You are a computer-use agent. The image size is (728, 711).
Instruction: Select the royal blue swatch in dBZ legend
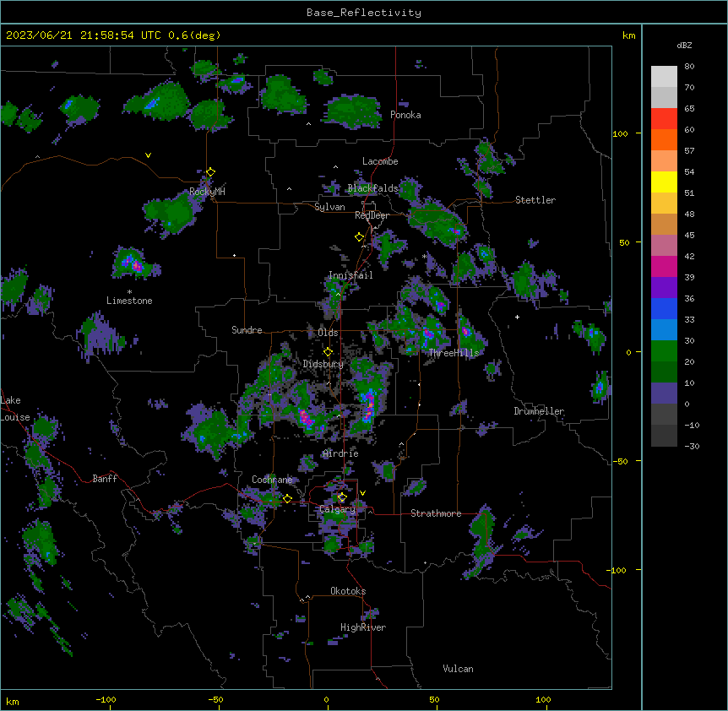(x=664, y=308)
